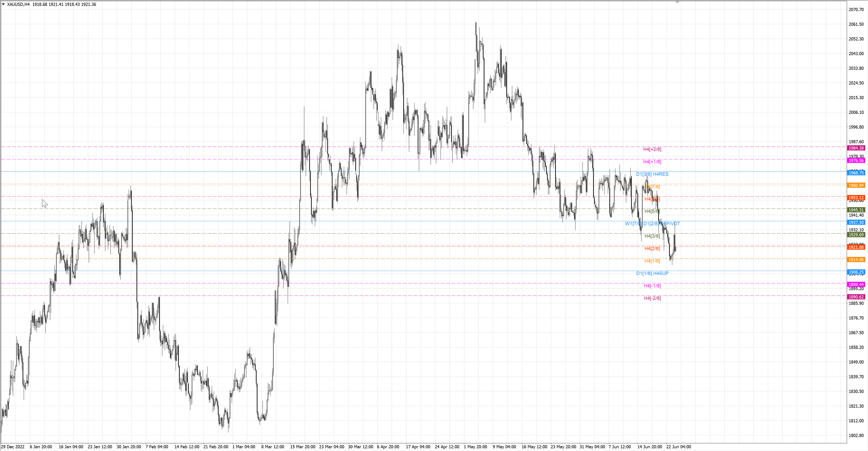Screen dimensions: 868x451
Task: Click the magenta 1976.56 price tag
Action: (x=856, y=161)
